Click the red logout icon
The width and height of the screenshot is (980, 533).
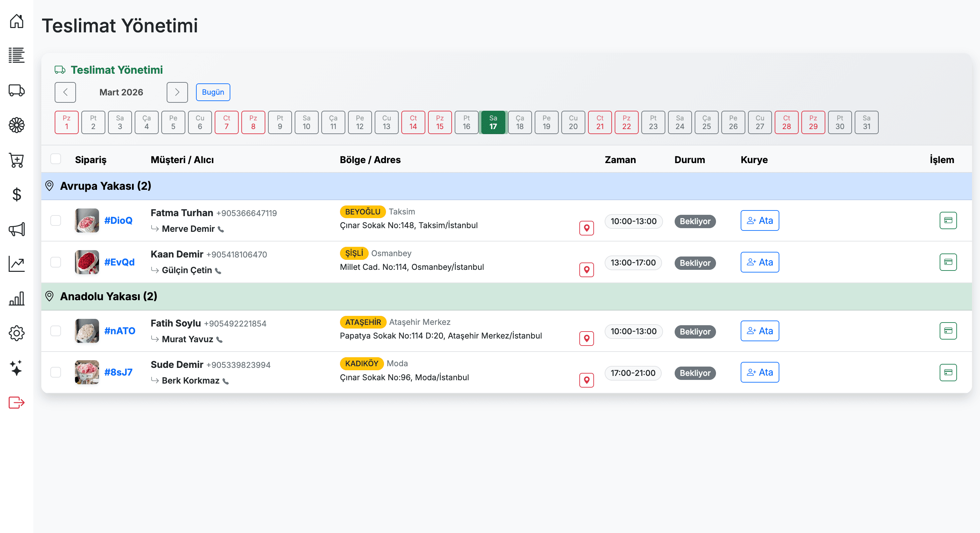tap(16, 402)
